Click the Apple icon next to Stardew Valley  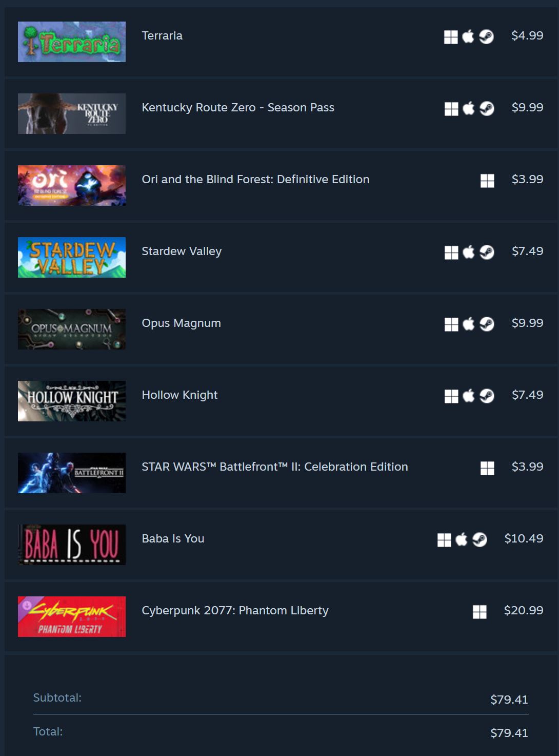(469, 252)
